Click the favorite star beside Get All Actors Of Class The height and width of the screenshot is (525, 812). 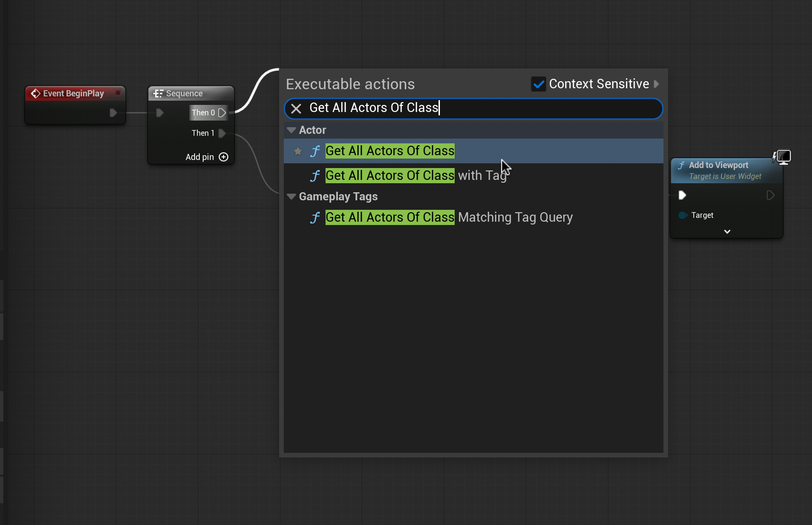pyautogui.click(x=298, y=151)
